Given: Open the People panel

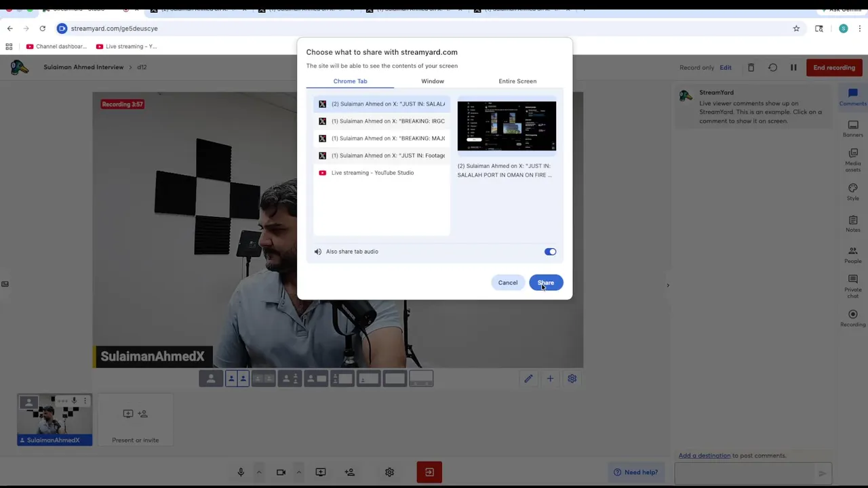Looking at the screenshot, I should click(853, 255).
